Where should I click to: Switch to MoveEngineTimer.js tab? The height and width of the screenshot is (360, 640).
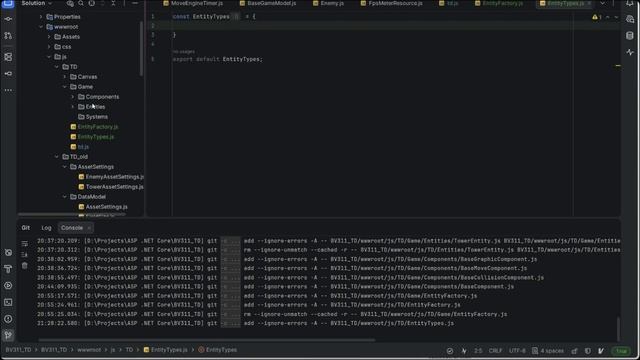(x=193, y=3)
